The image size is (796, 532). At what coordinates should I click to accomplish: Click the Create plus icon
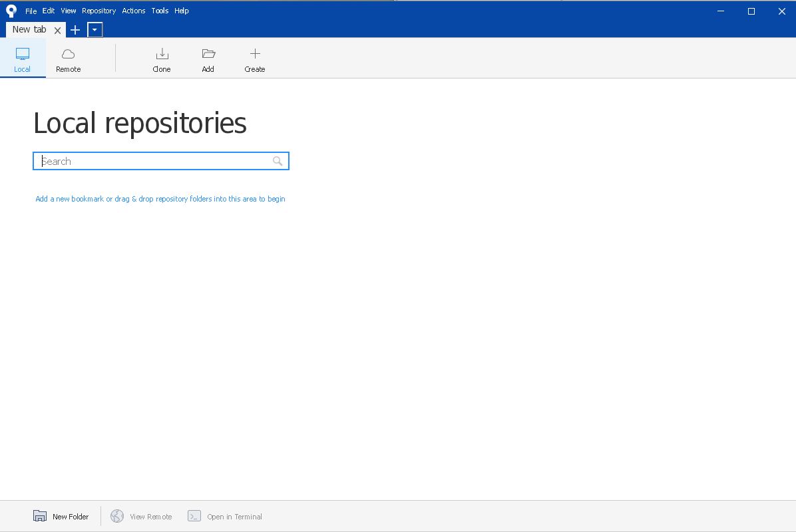click(x=254, y=54)
